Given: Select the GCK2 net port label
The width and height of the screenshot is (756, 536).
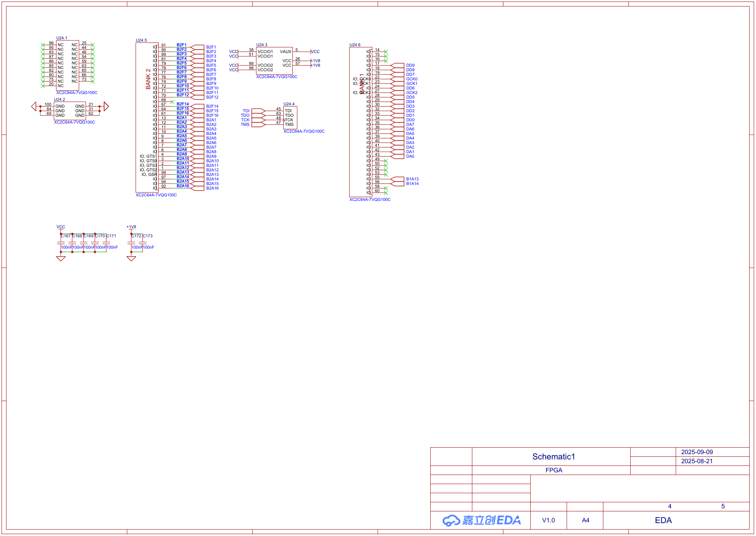Looking at the screenshot, I should click(412, 93).
